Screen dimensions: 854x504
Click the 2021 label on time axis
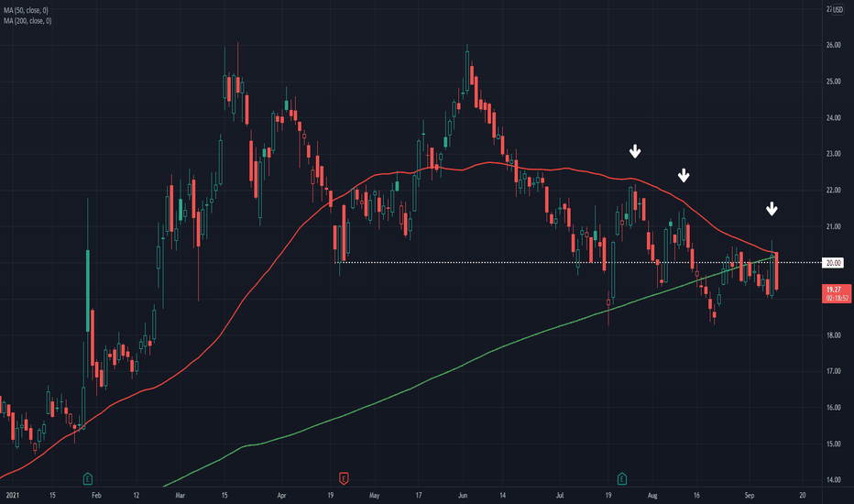tap(12, 495)
